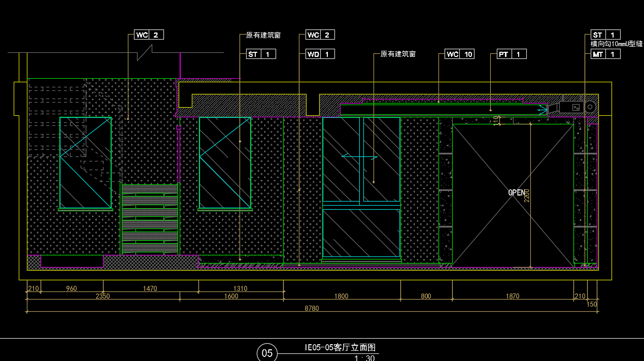This screenshot has width=644, height=361.
Task: Select the IE05-05客厅立面图 drawing title
Action: tap(340, 348)
